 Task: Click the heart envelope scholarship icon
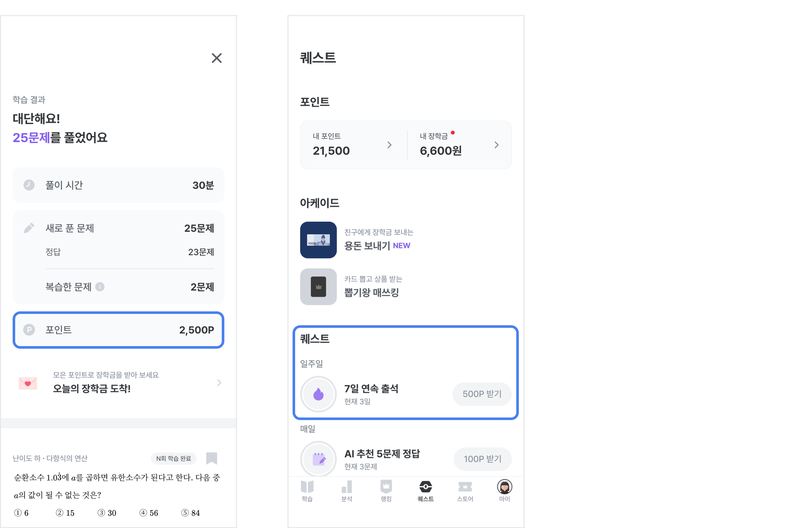(28, 383)
